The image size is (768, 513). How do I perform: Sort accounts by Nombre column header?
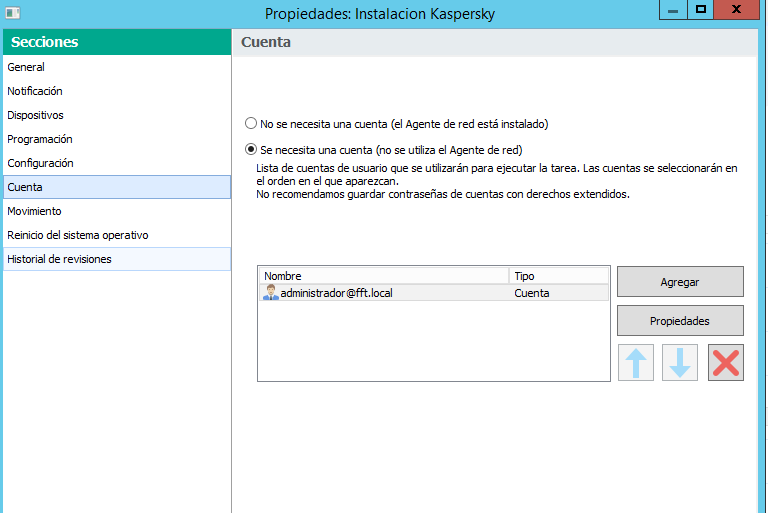(383, 276)
